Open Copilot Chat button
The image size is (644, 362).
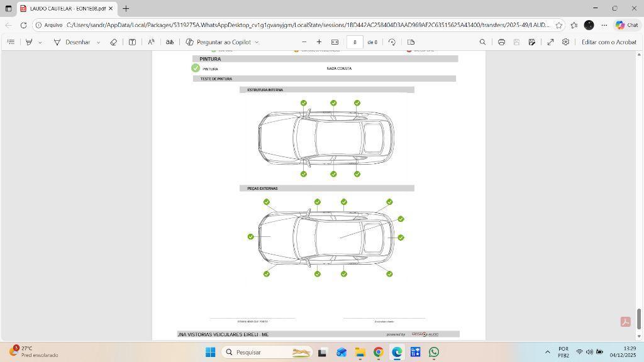(x=626, y=25)
